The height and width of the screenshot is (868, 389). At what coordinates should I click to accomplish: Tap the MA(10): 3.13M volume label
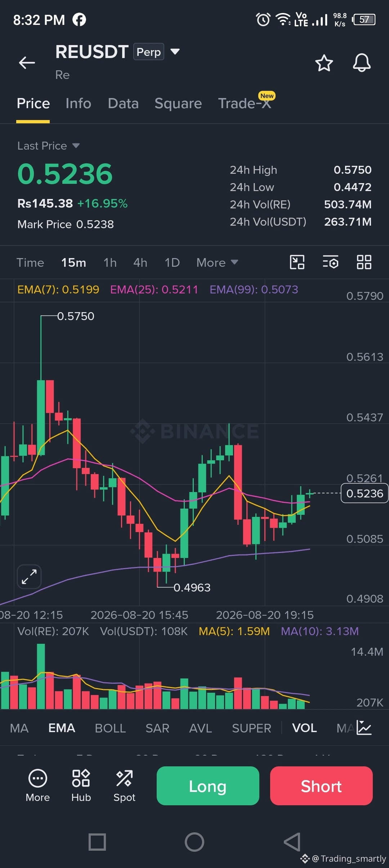tap(319, 631)
